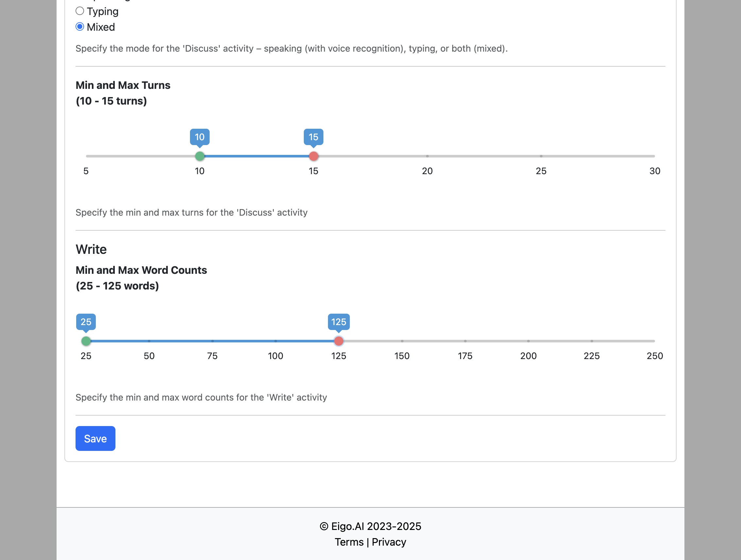741x560 pixels.
Task: Click the turns slider tick labeled 20
Action: tap(427, 171)
